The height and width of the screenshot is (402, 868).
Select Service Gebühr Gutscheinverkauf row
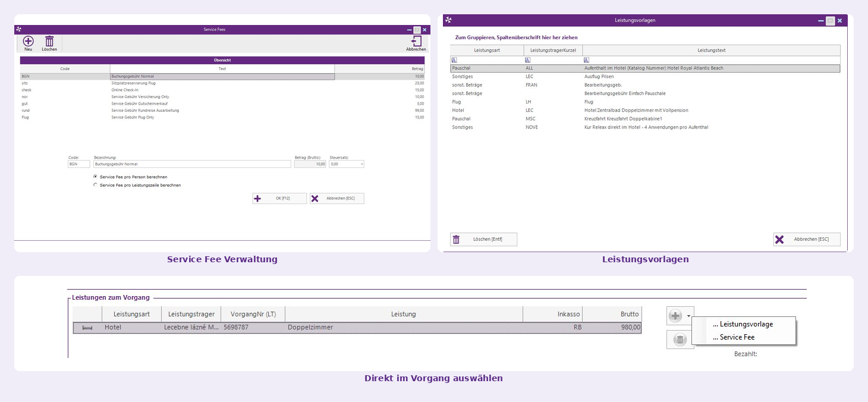pos(222,103)
